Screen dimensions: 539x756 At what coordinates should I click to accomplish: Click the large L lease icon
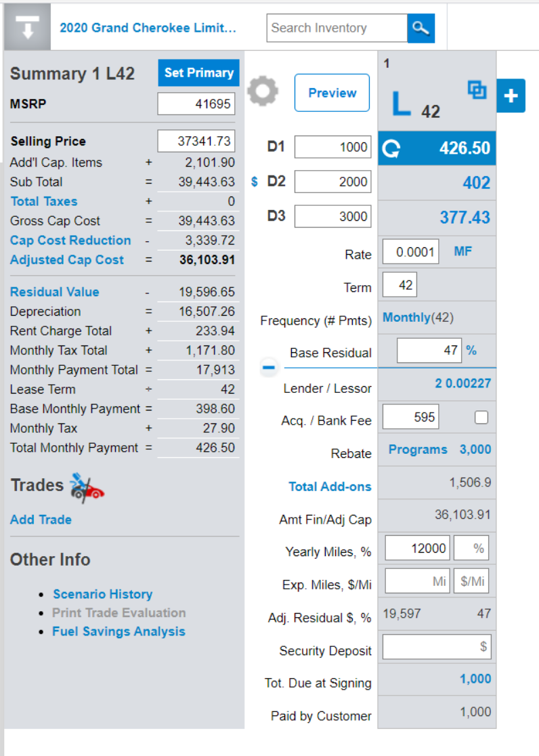[401, 103]
